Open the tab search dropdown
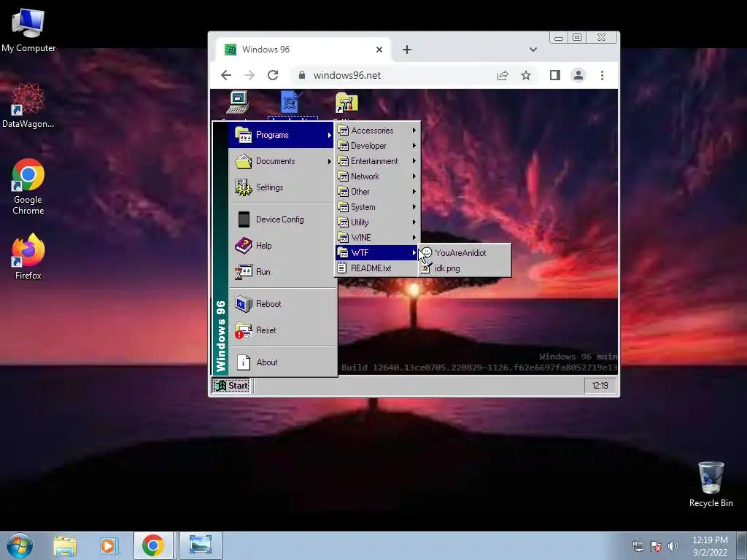This screenshot has width=747, height=560. point(533,50)
